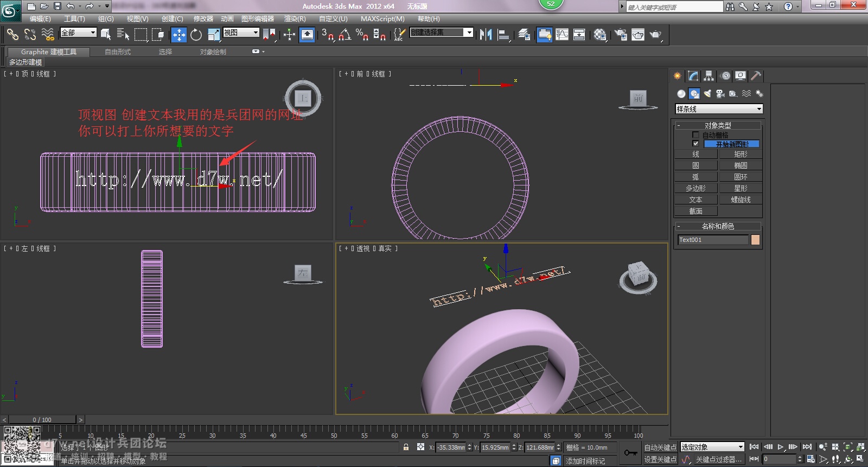Image resolution: width=868 pixels, height=467 pixels.
Task: Open the Material Editor
Action: pos(599,35)
